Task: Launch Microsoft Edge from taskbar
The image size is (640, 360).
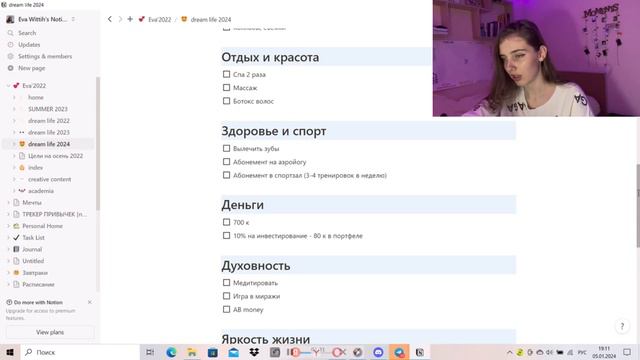Action: click(171, 352)
